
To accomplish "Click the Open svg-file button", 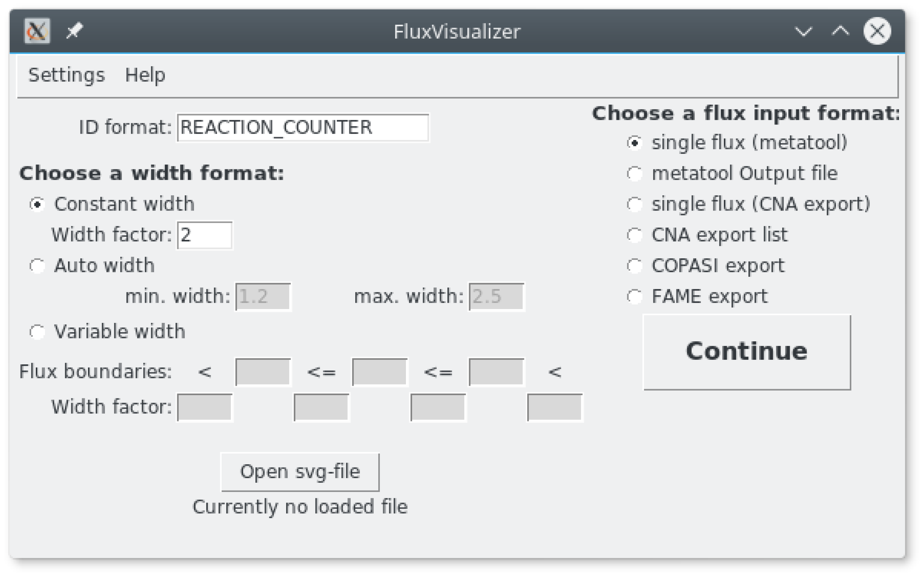I will (300, 472).
